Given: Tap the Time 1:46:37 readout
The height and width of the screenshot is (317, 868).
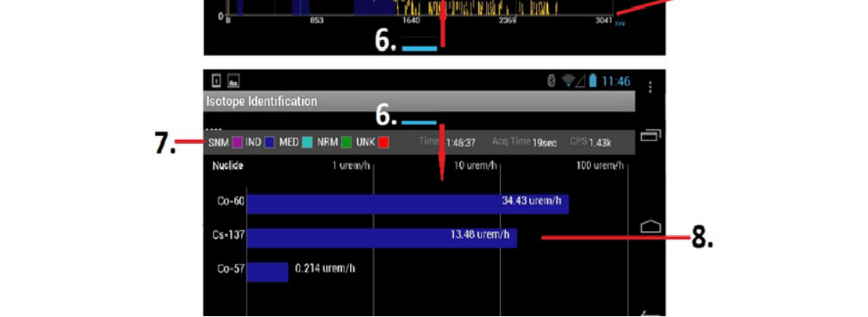Looking at the screenshot, I should (448, 142).
